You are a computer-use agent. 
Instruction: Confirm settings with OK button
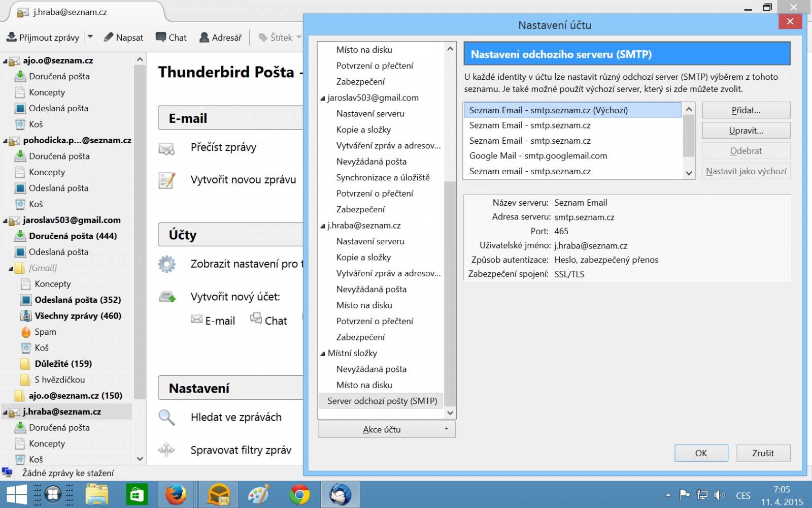click(701, 453)
